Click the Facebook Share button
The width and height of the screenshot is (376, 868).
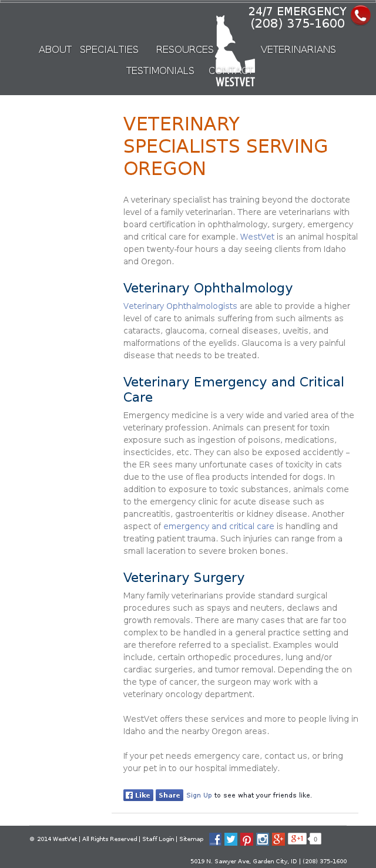[x=169, y=795]
